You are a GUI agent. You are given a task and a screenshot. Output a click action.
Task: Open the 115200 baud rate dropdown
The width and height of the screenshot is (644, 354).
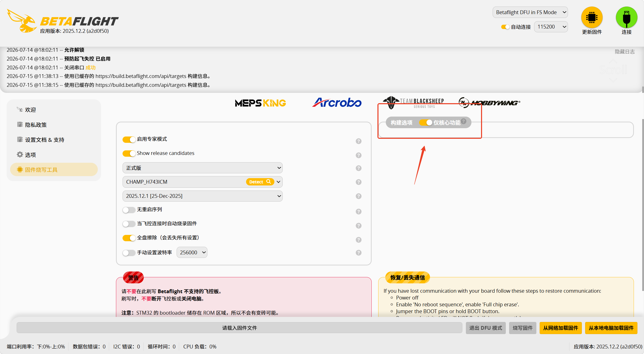click(x=551, y=27)
